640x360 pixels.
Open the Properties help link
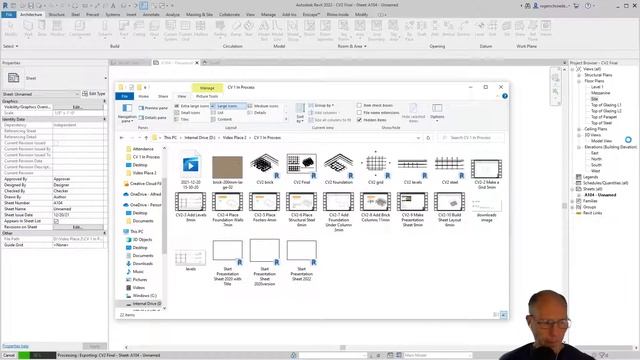(x=16, y=346)
